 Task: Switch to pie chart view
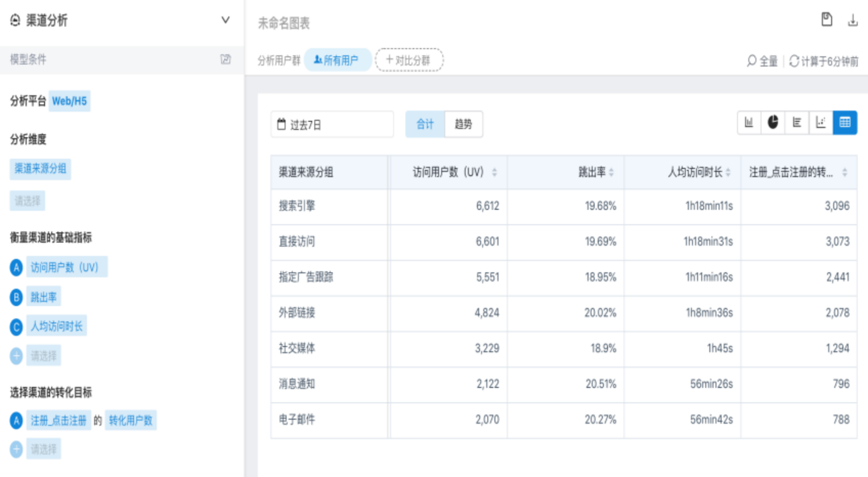(773, 122)
